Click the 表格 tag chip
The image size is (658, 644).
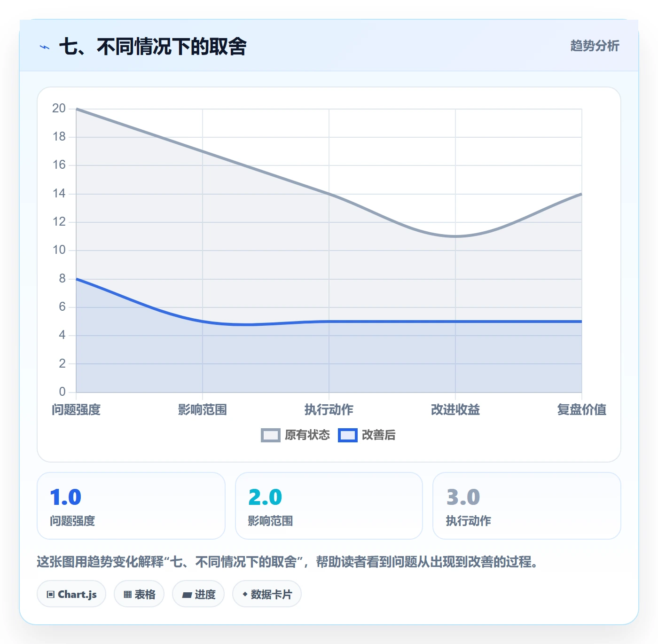pyautogui.click(x=139, y=594)
